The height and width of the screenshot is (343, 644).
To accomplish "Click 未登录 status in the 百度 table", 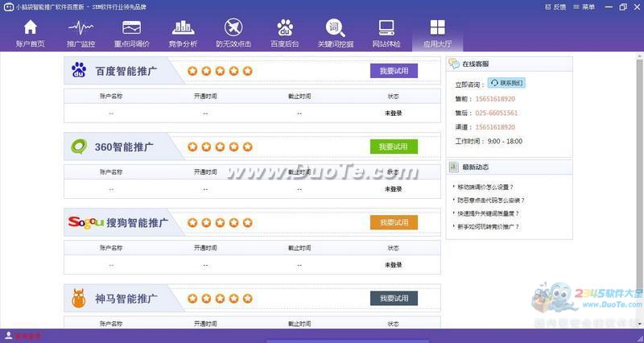I will tap(393, 113).
